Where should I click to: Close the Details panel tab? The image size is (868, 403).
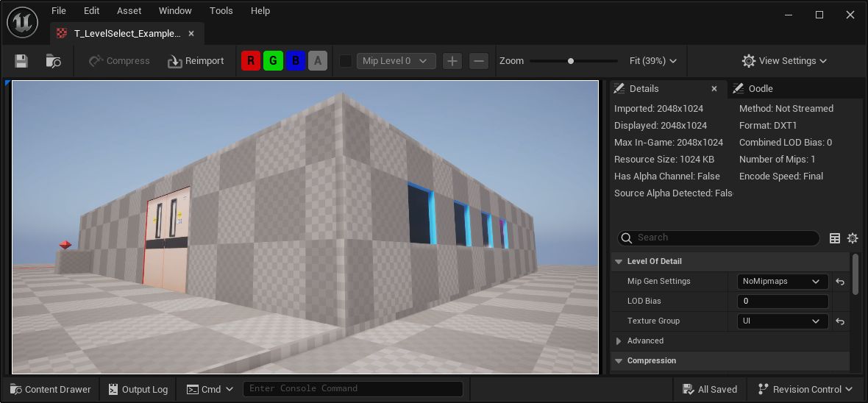click(714, 88)
